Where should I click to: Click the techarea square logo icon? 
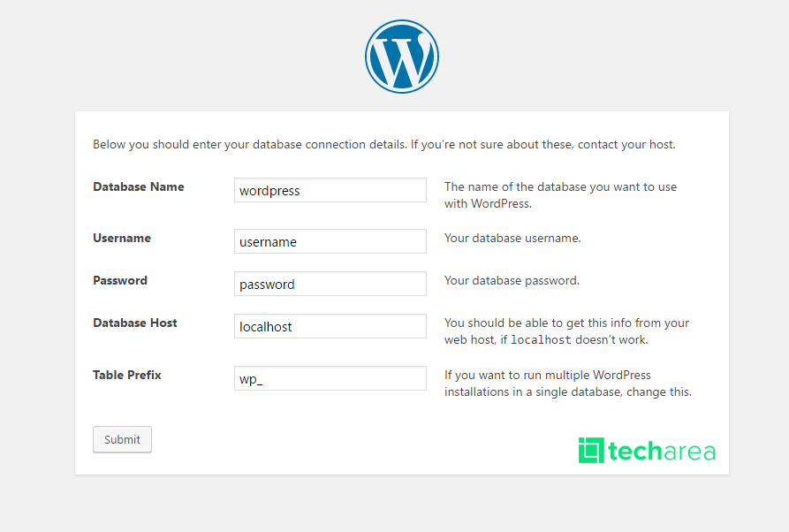click(x=591, y=450)
